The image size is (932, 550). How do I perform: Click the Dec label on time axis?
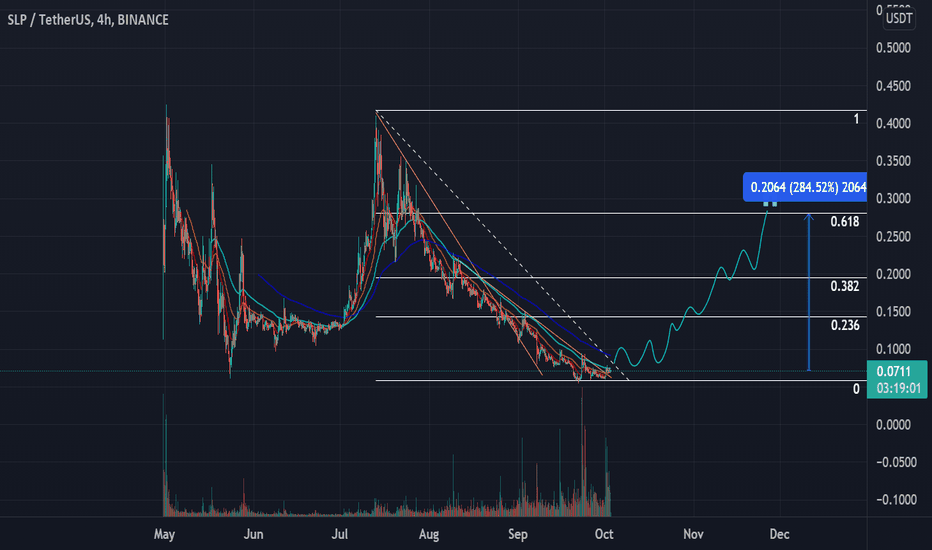click(x=779, y=535)
